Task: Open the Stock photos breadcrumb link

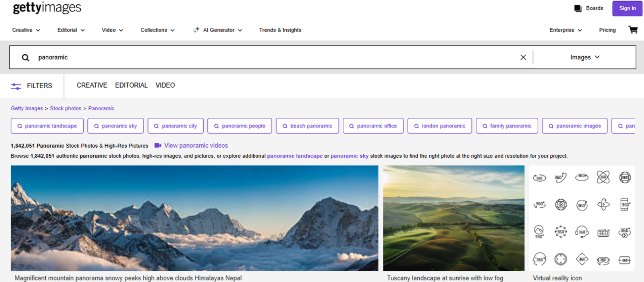Action: (66, 108)
